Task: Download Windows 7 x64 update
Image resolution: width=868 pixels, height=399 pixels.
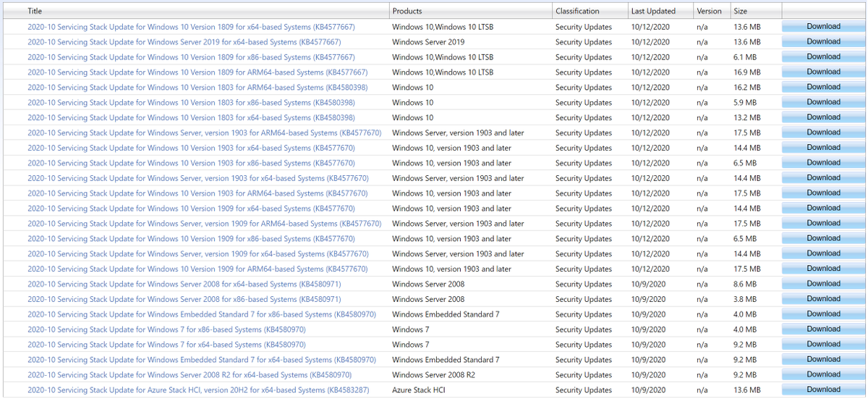Action: pyautogui.click(x=824, y=345)
